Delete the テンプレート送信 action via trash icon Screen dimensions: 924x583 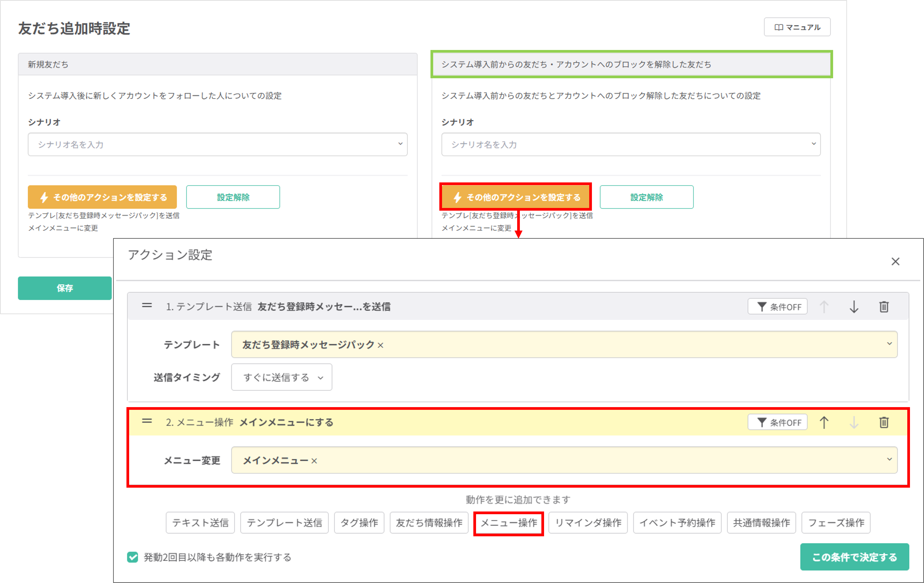point(884,307)
